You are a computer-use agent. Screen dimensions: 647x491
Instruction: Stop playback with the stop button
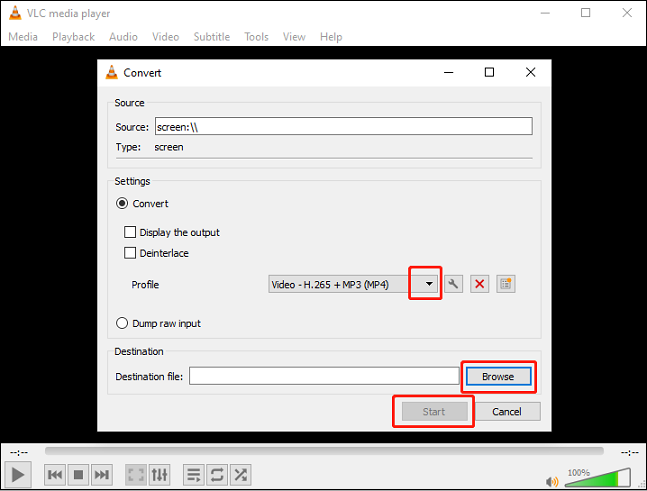pyautogui.click(x=78, y=474)
